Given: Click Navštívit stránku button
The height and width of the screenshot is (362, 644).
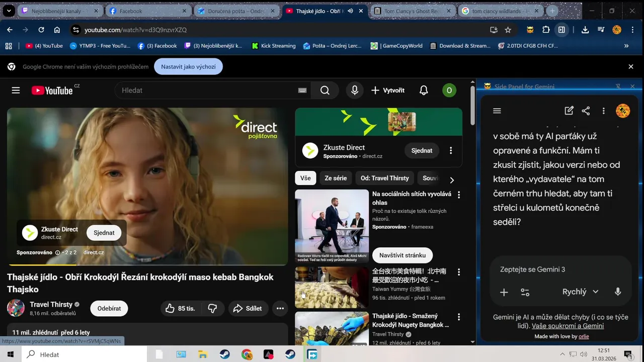Looking at the screenshot, I should pyautogui.click(x=403, y=255).
